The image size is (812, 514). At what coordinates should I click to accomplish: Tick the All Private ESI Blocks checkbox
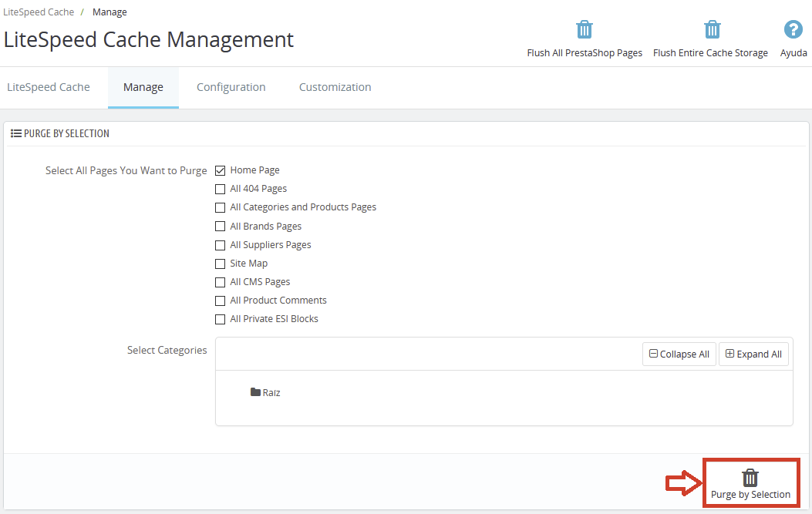221,319
